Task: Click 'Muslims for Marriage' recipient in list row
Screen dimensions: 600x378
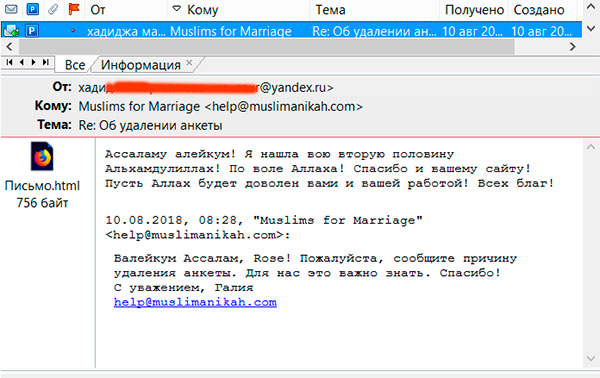Action: (231, 31)
